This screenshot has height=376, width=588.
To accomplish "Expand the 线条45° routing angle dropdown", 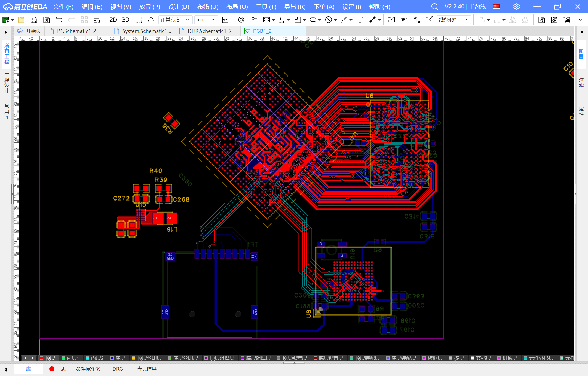I will [453, 20].
